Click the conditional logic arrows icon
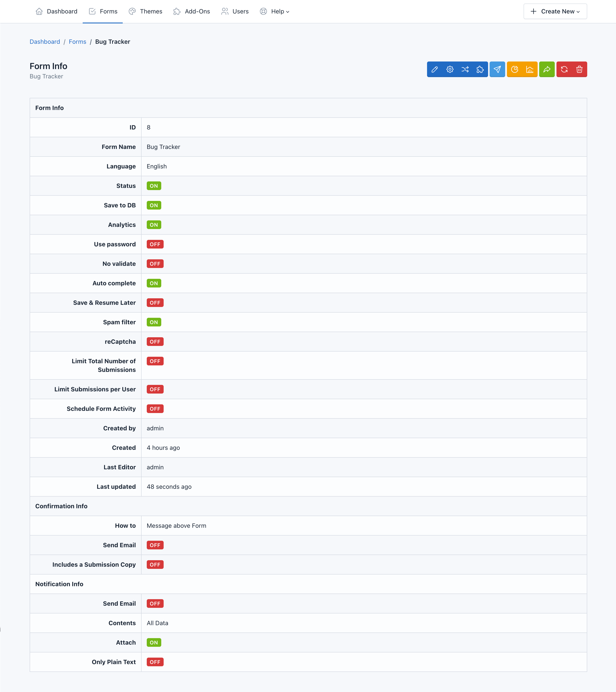616x692 pixels. [x=466, y=69]
